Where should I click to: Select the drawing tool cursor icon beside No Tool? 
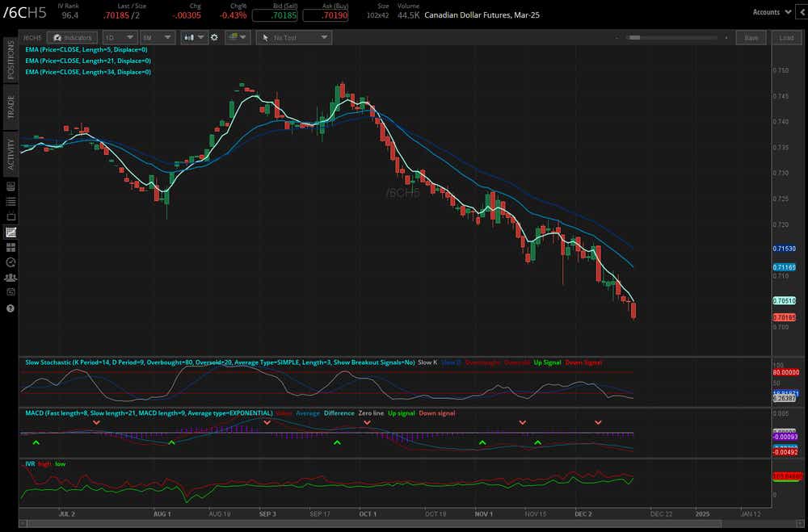click(267, 37)
